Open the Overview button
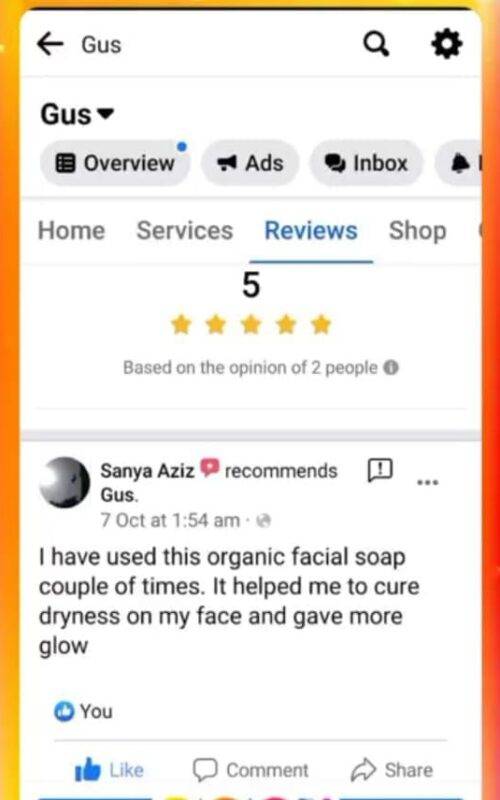 click(115, 163)
